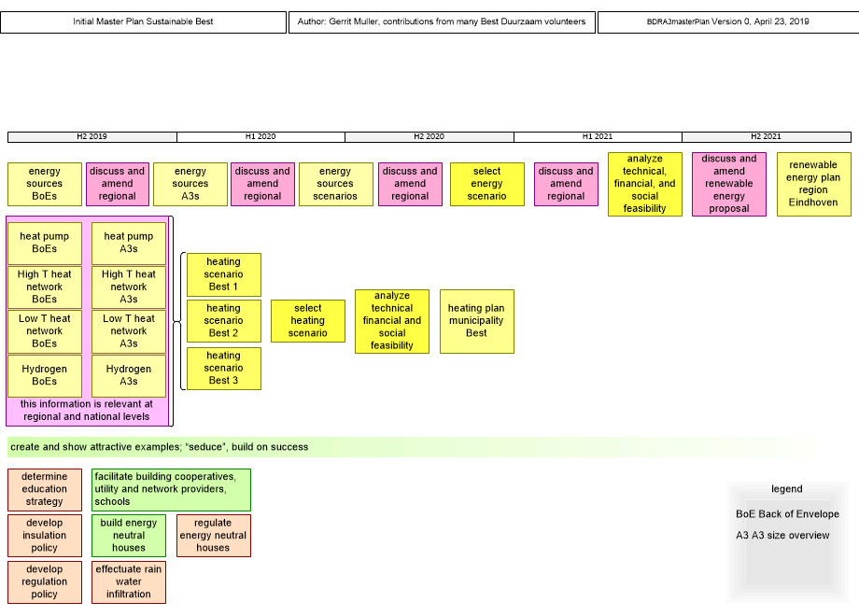The width and height of the screenshot is (859, 616).
Task: Select the H2 2019 timeline segment
Action: [92, 137]
